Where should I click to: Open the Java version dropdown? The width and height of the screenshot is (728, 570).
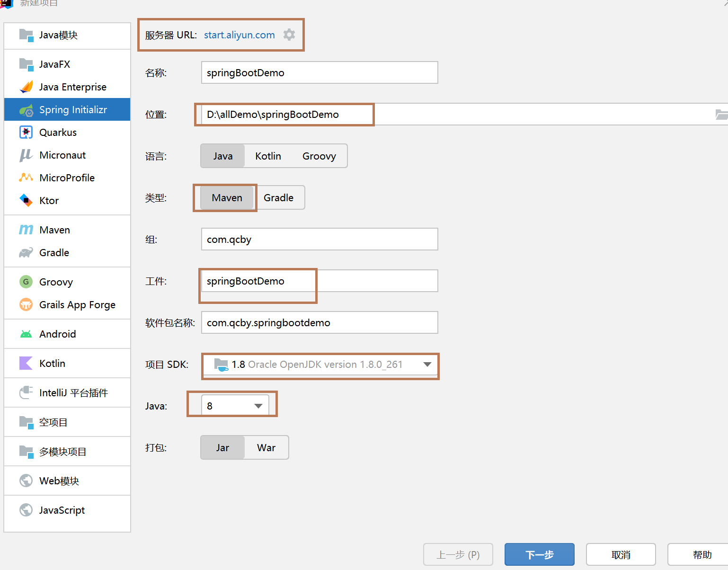point(235,406)
